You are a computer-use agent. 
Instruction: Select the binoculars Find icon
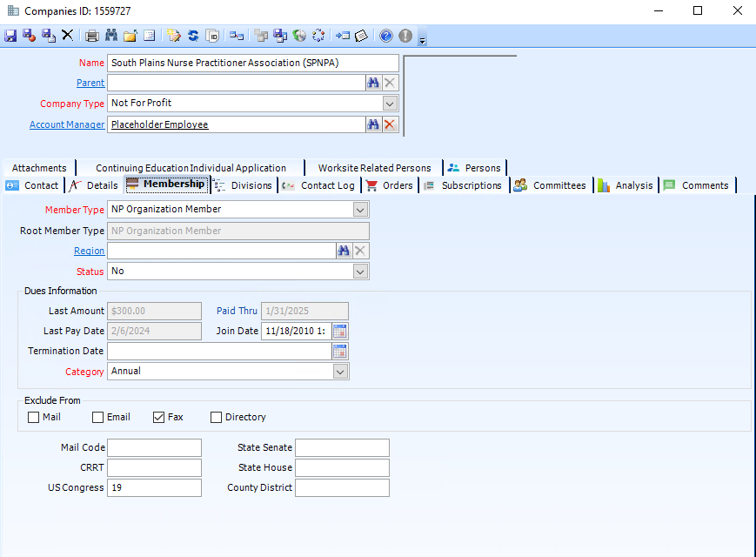(110, 36)
